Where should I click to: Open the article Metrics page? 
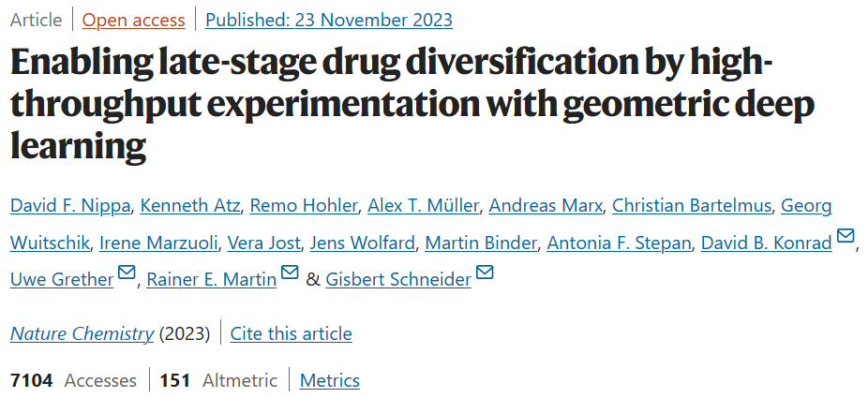coord(330,380)
